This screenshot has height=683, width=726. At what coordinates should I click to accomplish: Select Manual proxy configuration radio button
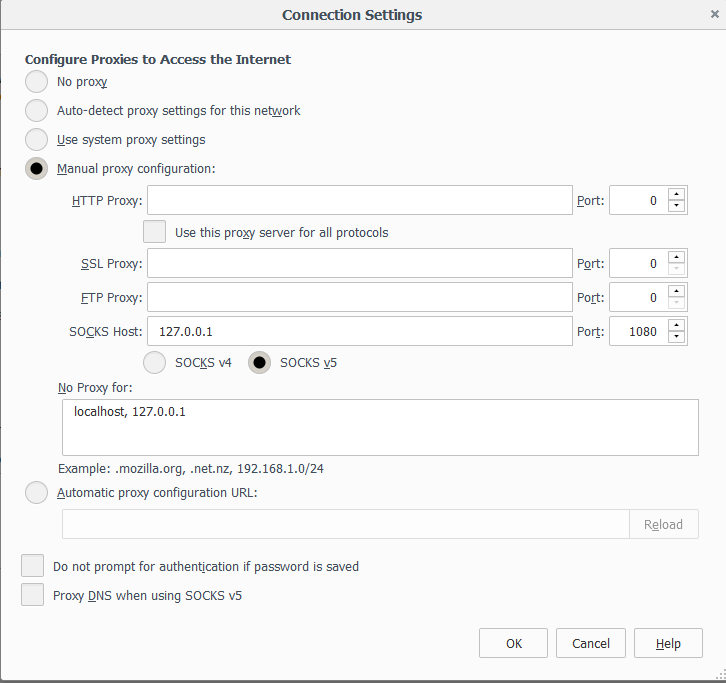point(36,169)
